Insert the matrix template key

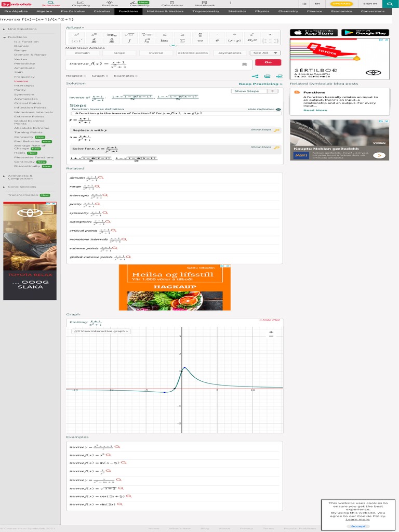tap(270, 41)
